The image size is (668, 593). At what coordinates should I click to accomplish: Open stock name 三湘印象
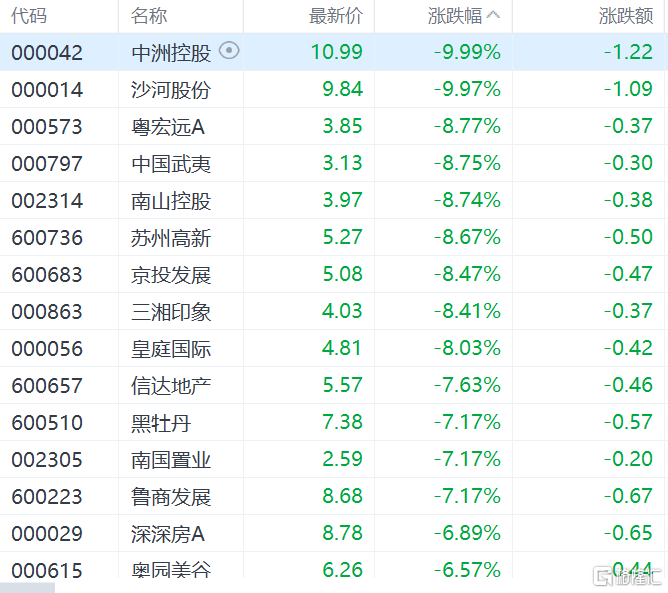pos(171,312)
